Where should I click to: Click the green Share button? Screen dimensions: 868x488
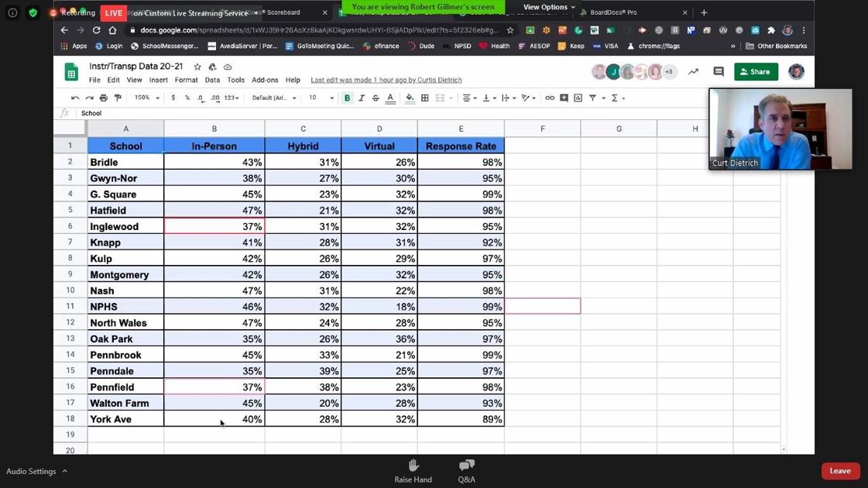[x=756, y=72]
